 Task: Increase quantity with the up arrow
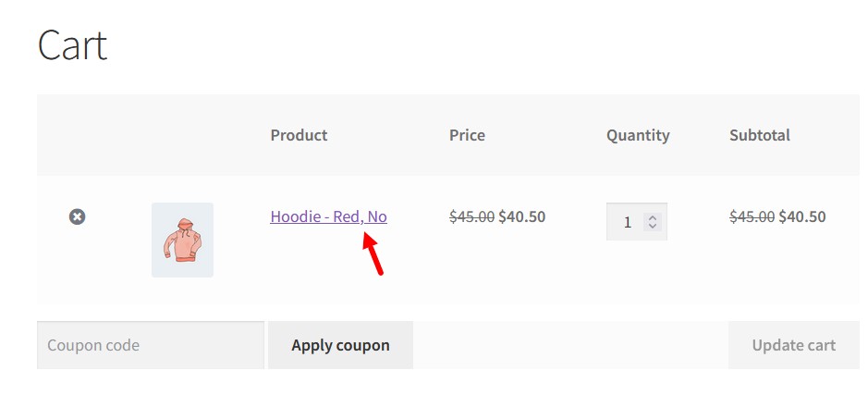pos(653,217)
